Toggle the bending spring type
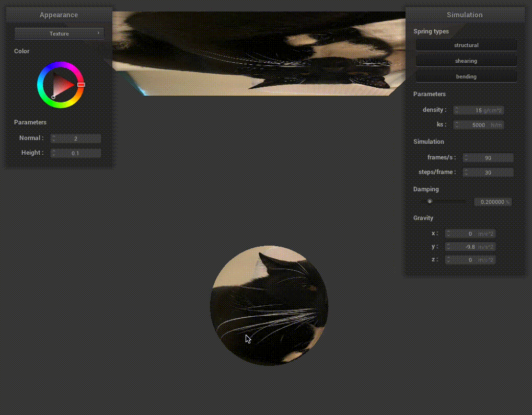The width and height of the screenshot is (532, 415). 466,77
